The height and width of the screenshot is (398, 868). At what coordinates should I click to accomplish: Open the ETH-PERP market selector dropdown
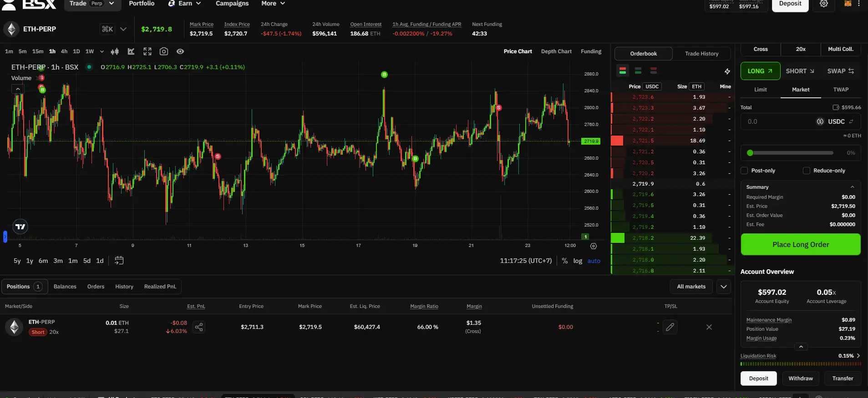123,29
